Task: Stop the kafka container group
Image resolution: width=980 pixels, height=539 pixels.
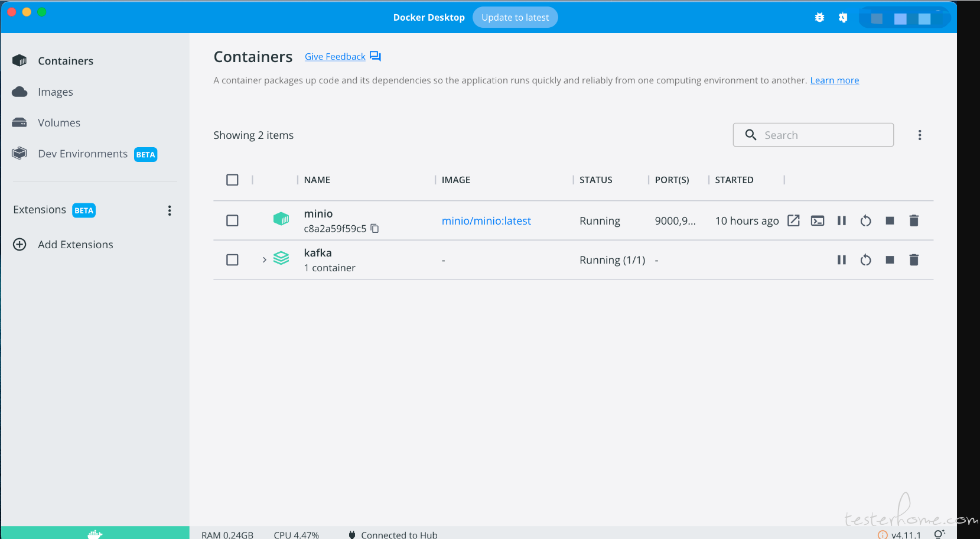Action: [x=890, y=259]
